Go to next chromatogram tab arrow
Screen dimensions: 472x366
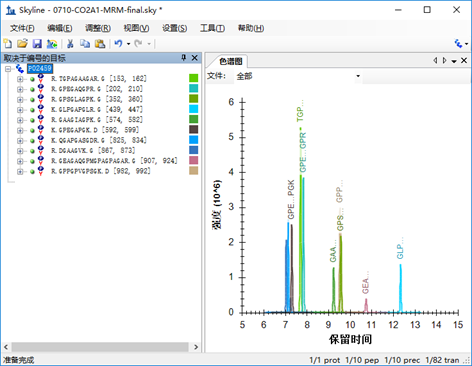point(444,60)
